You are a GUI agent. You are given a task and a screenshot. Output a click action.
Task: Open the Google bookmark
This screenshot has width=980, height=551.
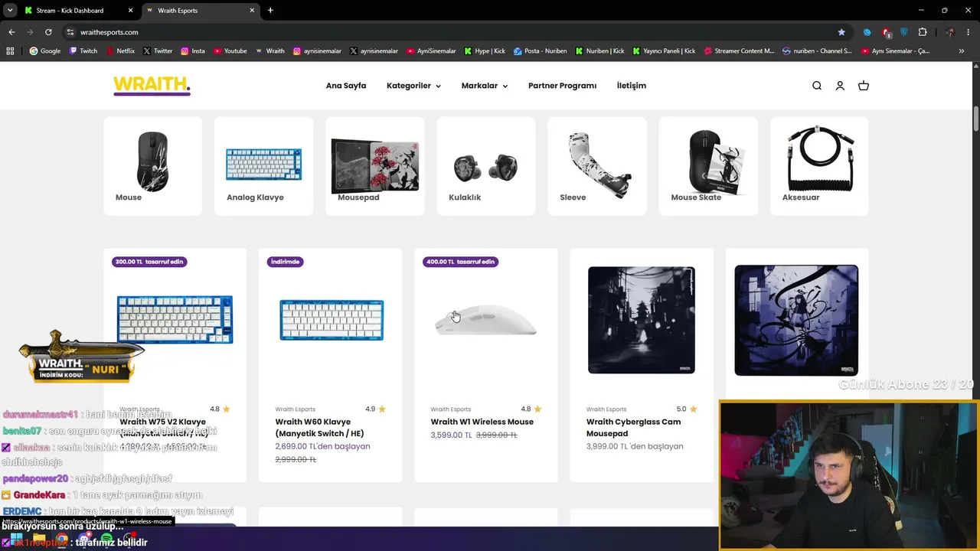45,51
